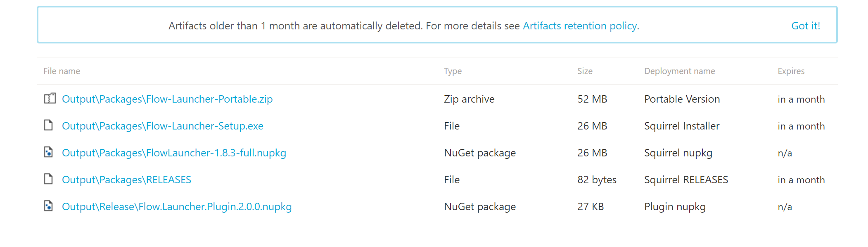Open the FlowLauncher-1.8.3-full.nupkg link
The image size is (868, 247).
click(174, 153)
